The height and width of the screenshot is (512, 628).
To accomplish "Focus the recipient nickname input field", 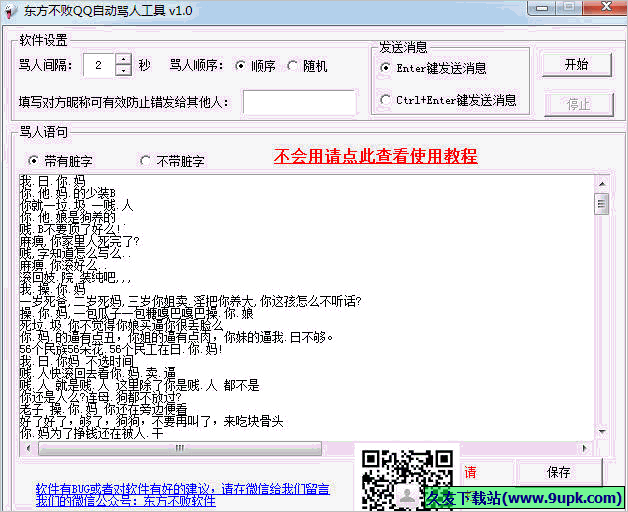I will (x=299, y=103).
